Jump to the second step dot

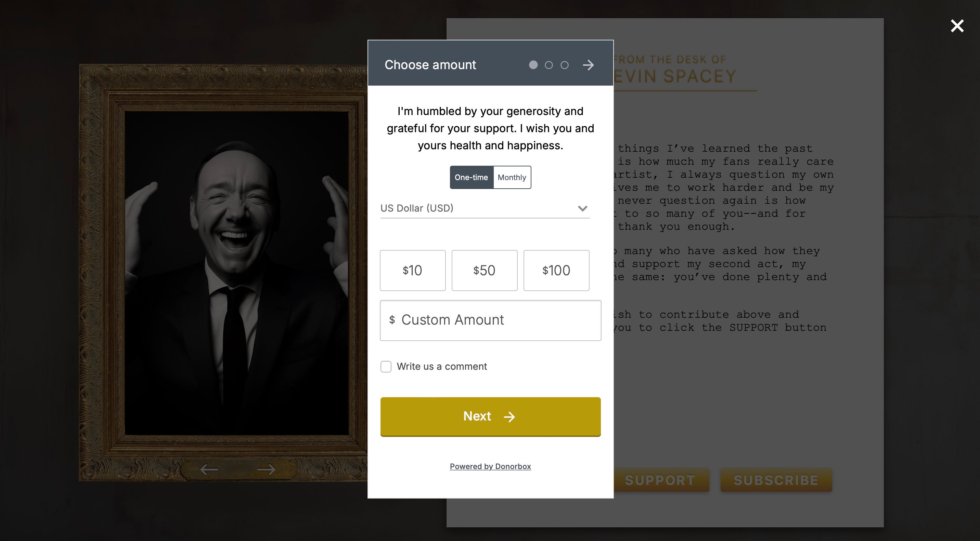click(549, 65)
